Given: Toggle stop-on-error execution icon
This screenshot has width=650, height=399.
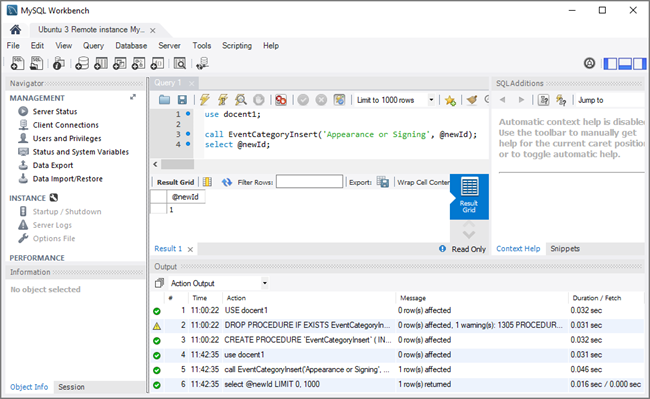Looking at the screenshot, I should (x=281, y=100).
